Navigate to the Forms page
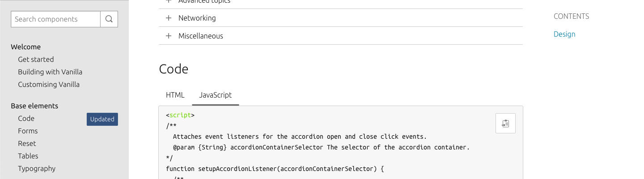644x179 pixels. pos(28,131)
